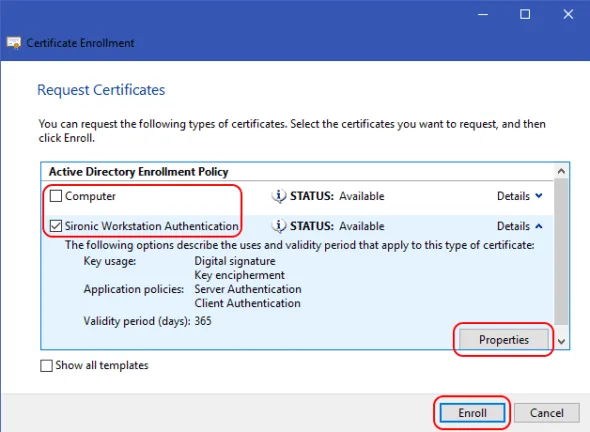Click the 'Key encipherment' value

coord(239,275)
